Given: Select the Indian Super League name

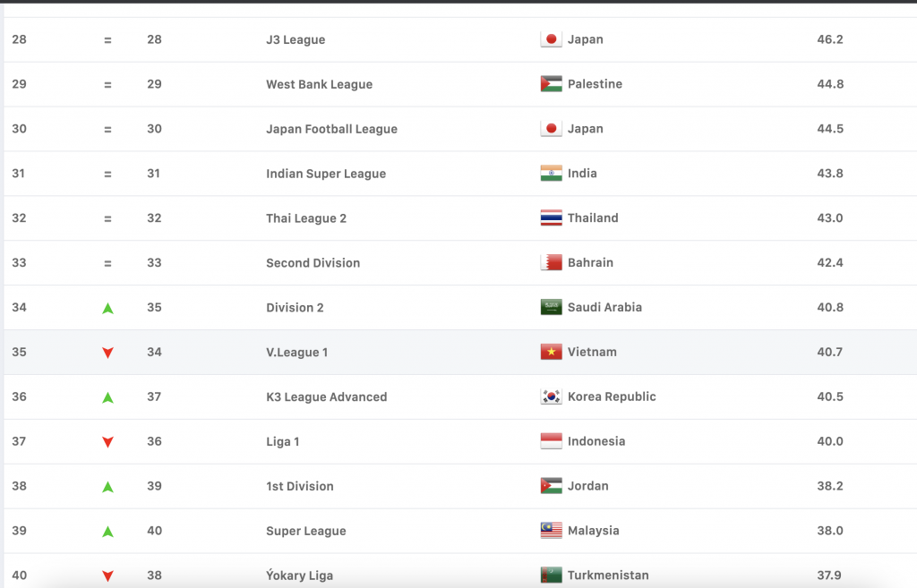Looking at the screenshot, I should [x=326, y=174].
